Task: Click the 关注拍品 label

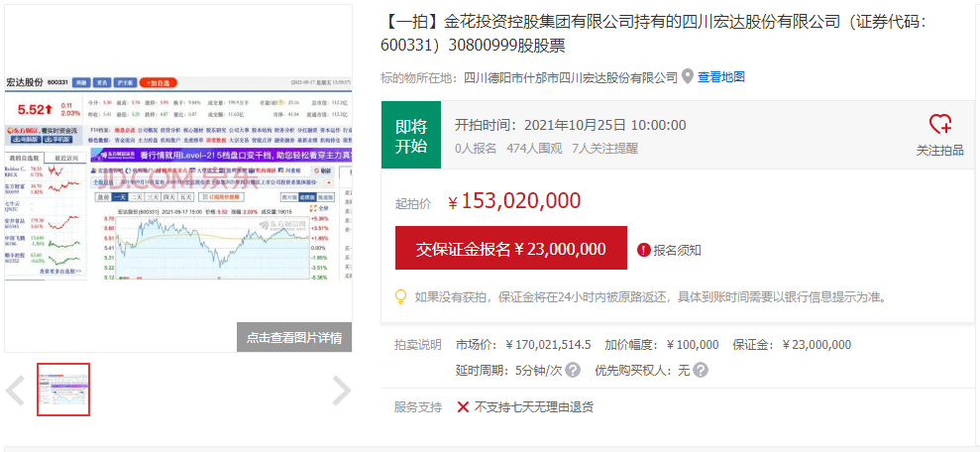Action: coord(939,151)
